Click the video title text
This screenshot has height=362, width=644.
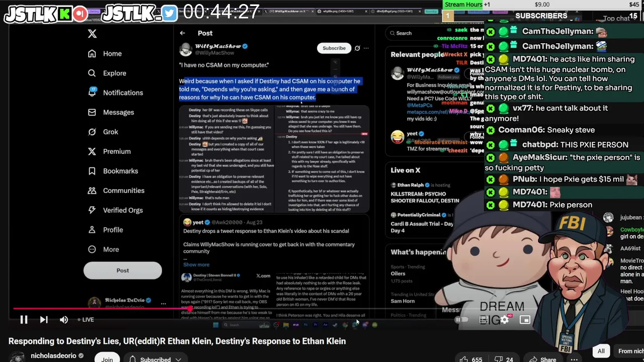pos(177,341)
